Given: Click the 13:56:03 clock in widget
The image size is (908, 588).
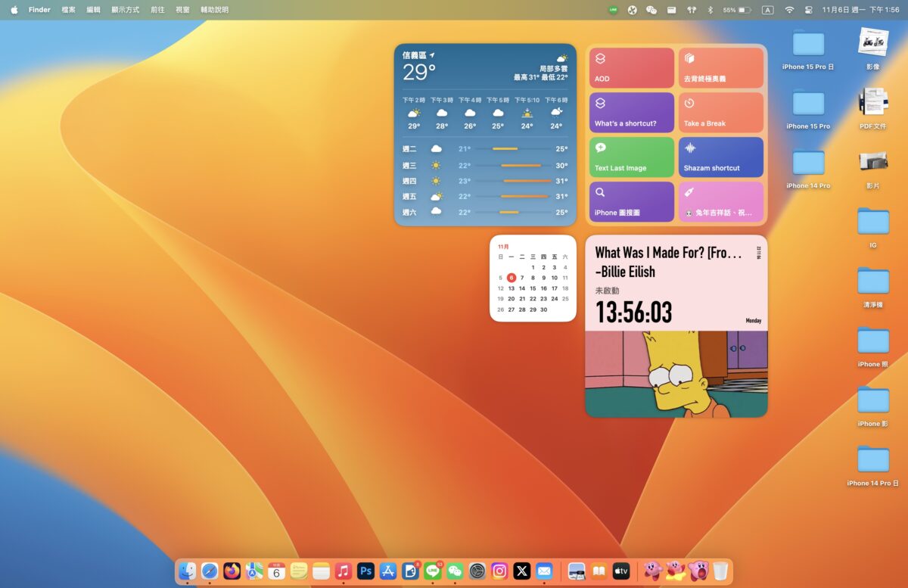Looking at the screenshot, I should [x=634, y=312].
